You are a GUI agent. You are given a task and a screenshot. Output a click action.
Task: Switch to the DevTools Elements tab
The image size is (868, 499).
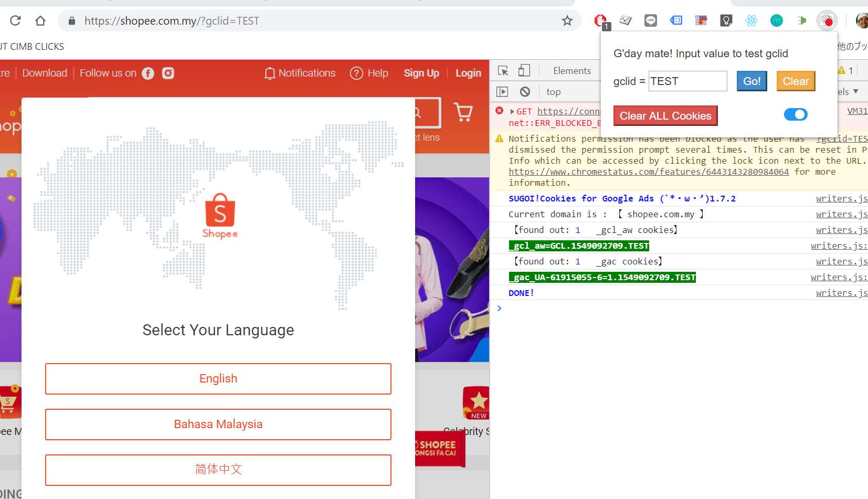[572, 71]
